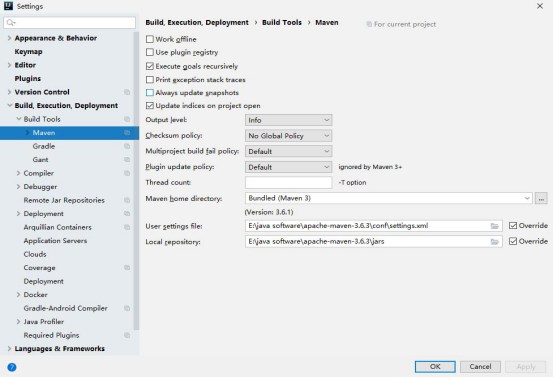Click the search magnifier icon in settings search
The image size is (553, 378).
[11, 23]
